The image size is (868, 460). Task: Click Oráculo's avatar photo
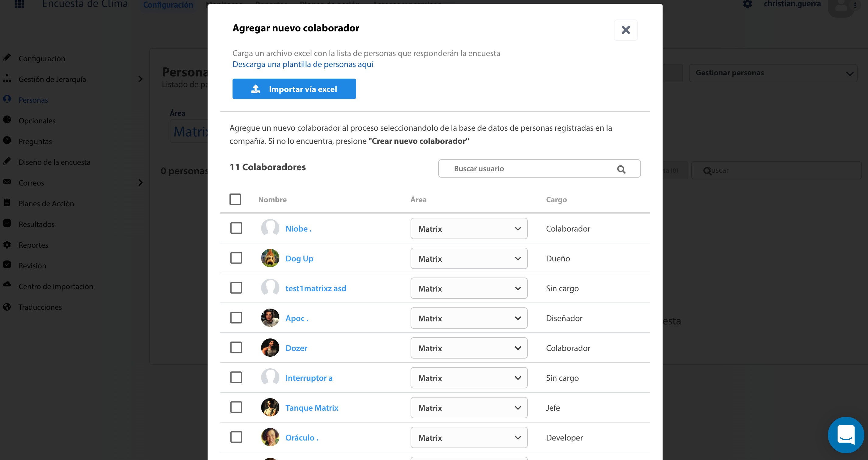coord(270,437)
